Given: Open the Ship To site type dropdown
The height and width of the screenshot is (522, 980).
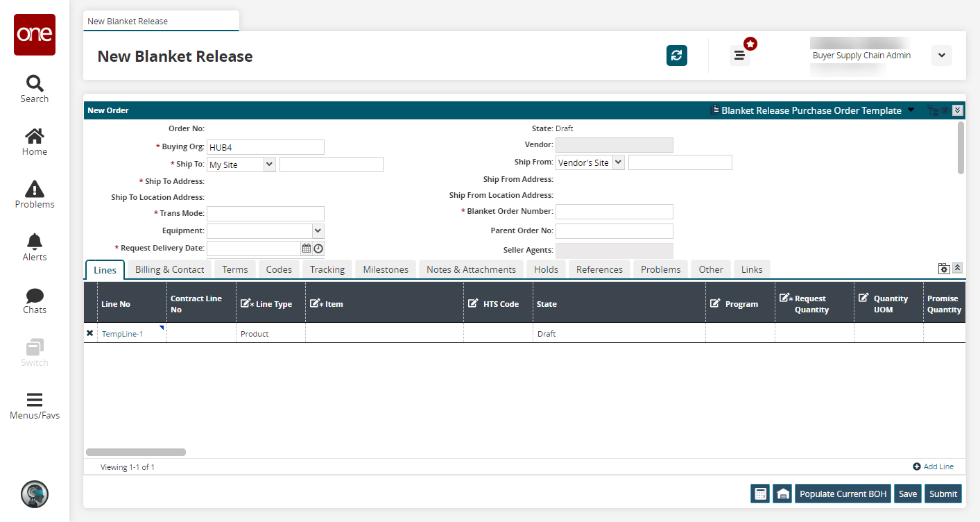Looking at the screenshot, I should tap(269, 165).
